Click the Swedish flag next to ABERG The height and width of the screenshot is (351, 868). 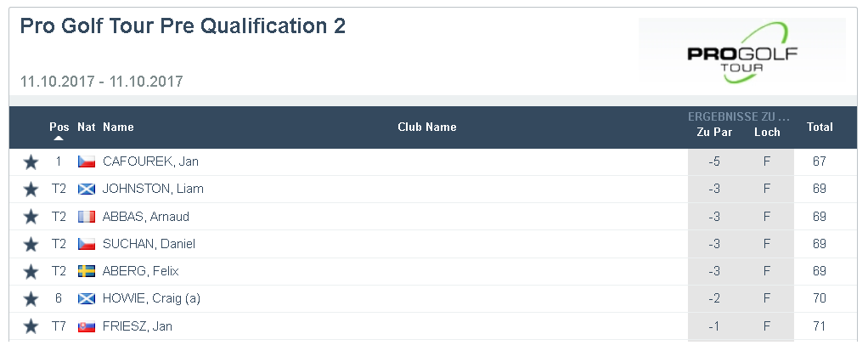click(87, 271)
